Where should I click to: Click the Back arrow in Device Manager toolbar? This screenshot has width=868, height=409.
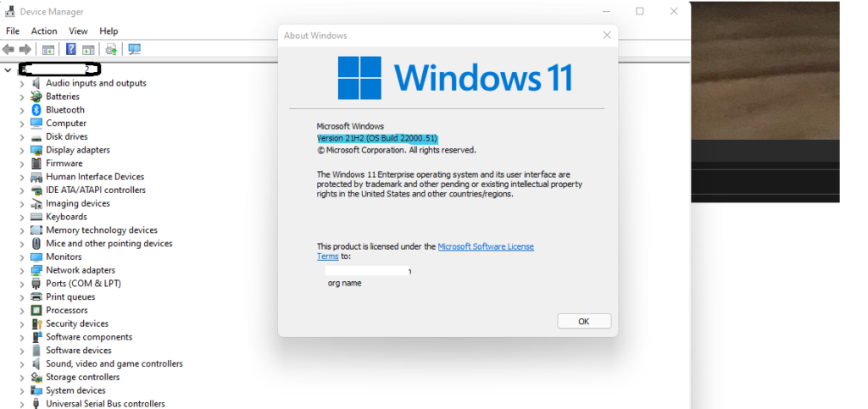pos(8,49)
